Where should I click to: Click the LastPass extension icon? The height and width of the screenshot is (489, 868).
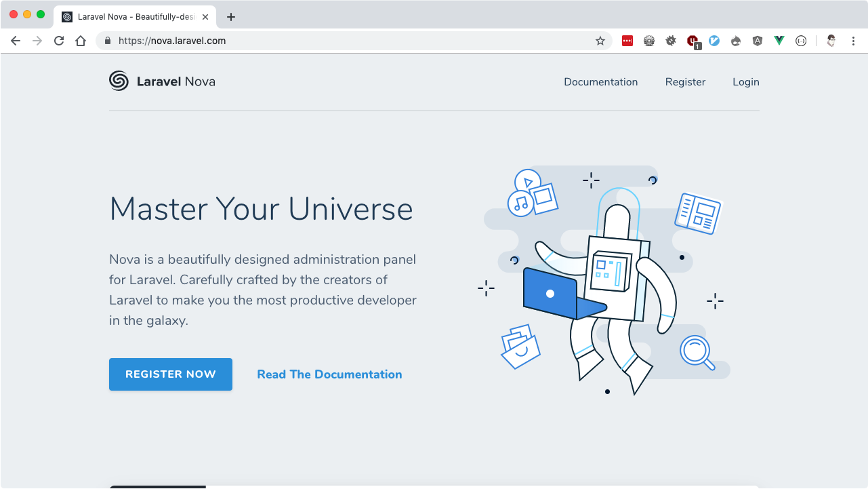pos(627,41)
